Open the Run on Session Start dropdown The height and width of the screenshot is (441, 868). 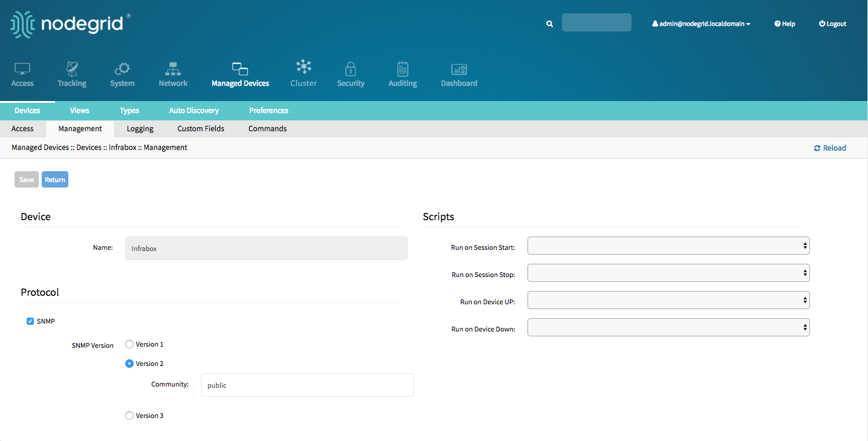(x=668, y=246)
